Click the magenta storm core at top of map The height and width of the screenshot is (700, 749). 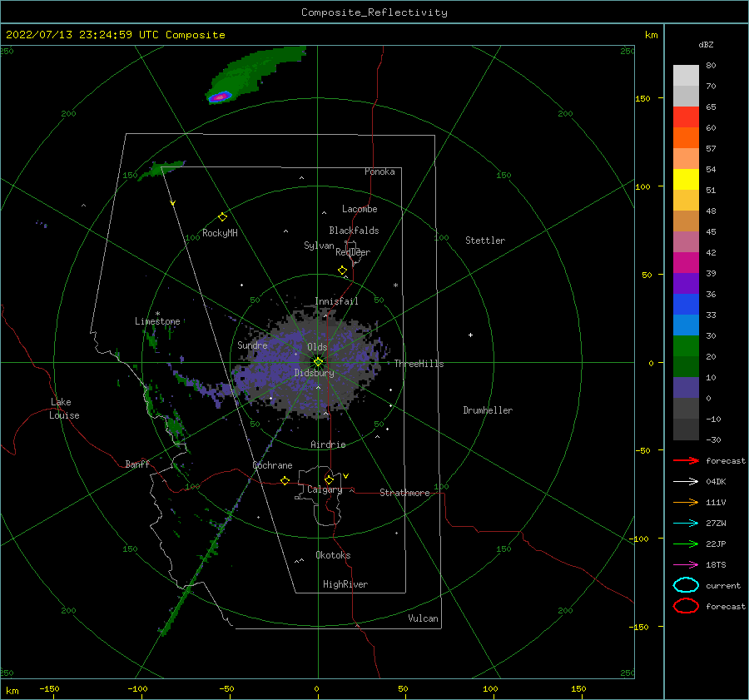(x=219, y=97)
